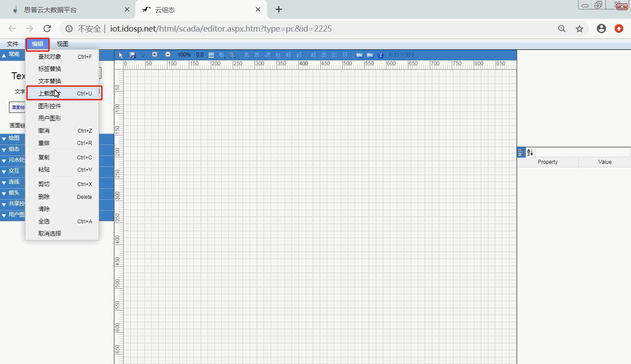The image size is (631, 364).
Task: Click the browser reload button
Action: (47, 28)
